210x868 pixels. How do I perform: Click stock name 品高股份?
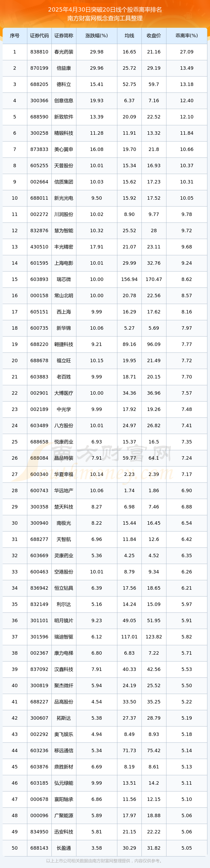64,702
